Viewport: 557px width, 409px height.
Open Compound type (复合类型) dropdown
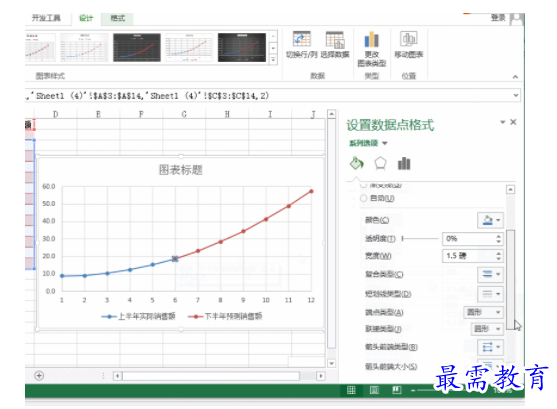[490, 274]
